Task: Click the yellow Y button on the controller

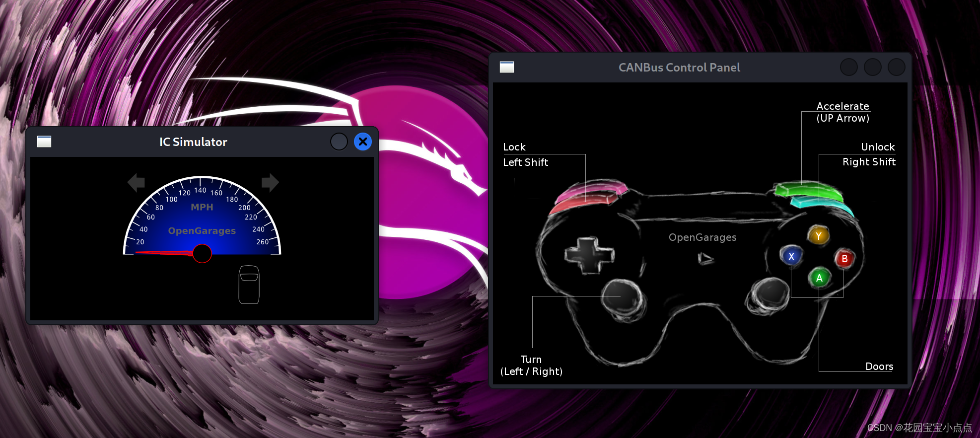Action: 819,236
